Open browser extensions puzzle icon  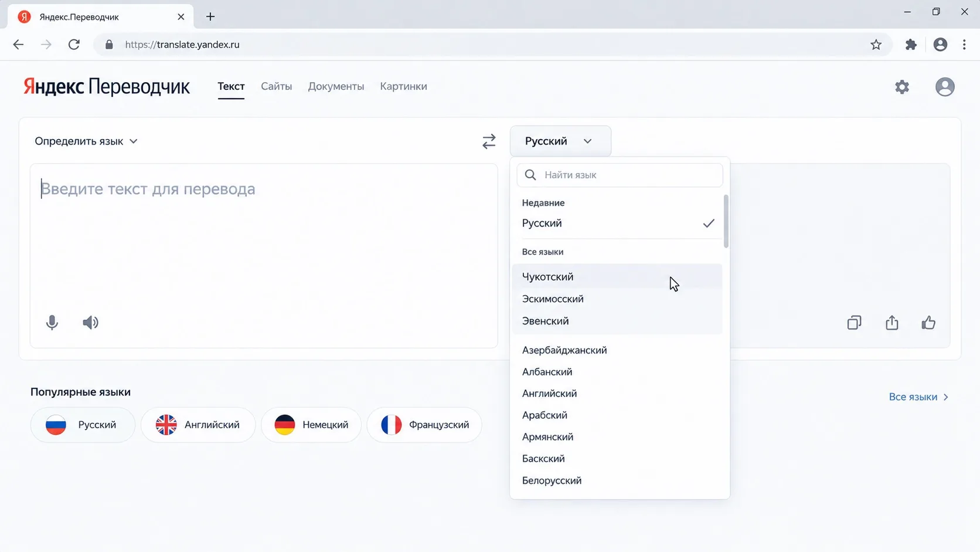coord(911,45)
